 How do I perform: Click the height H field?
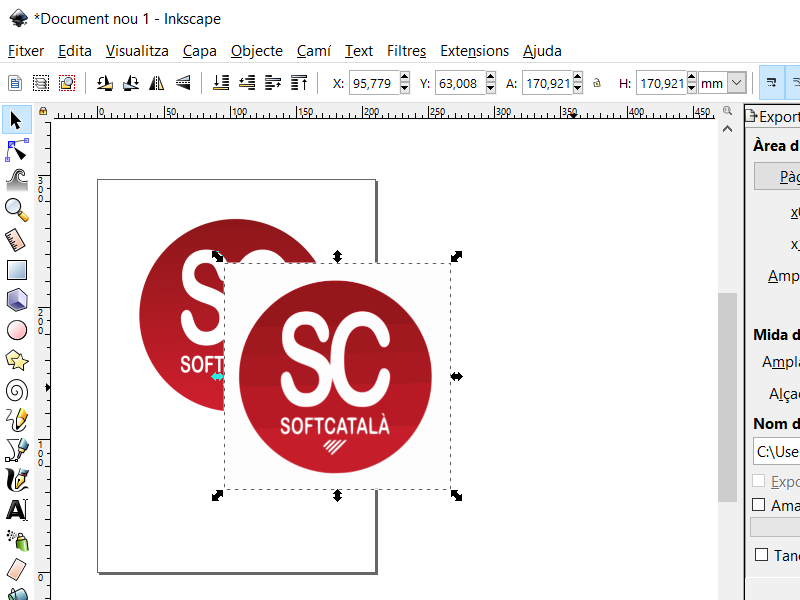tap(661, 83)
